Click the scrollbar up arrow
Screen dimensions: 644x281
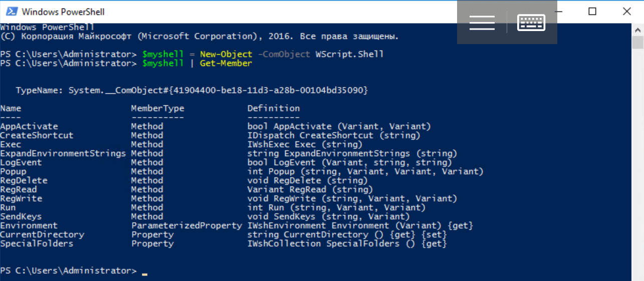point(637,30)
